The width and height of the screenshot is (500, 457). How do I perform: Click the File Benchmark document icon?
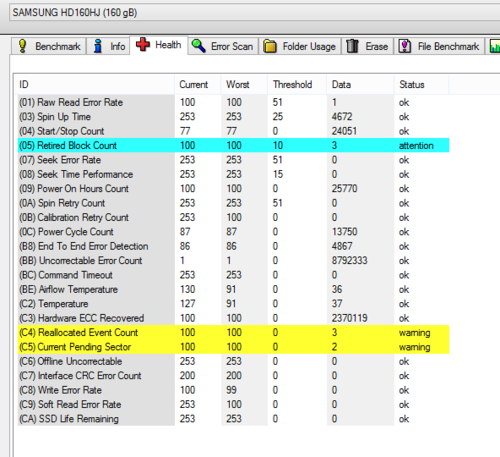point(405,46)
